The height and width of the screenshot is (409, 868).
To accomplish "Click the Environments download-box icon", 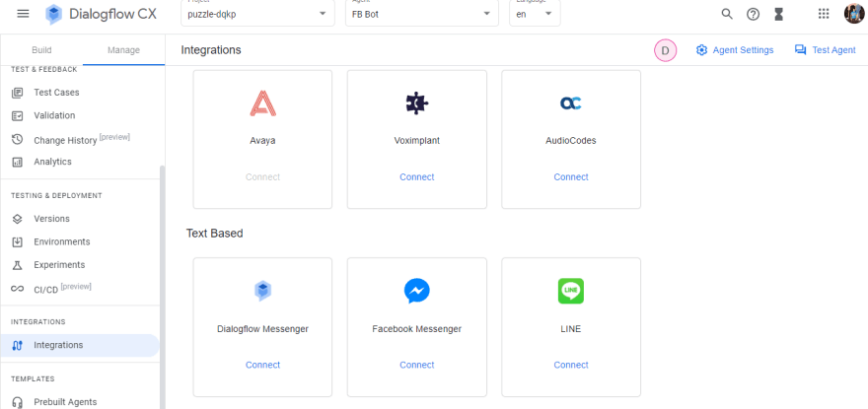I will 17,241.
